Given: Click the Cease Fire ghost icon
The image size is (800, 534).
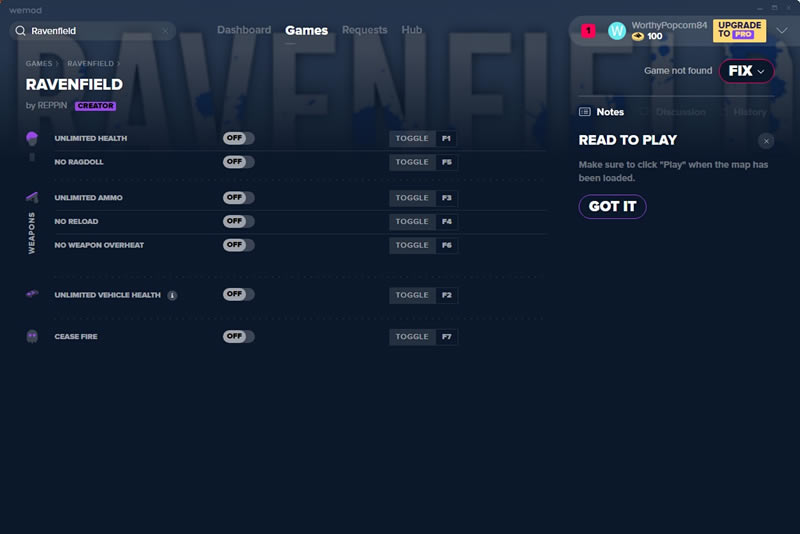Looking at the screenshot, I should coord(32,337).
